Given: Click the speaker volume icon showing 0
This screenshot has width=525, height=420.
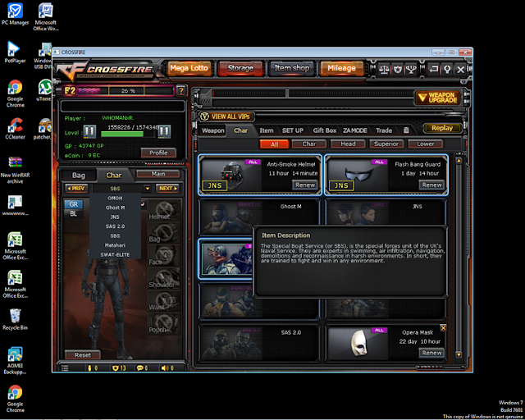Looking at the screenshot, I should [165, 368].
